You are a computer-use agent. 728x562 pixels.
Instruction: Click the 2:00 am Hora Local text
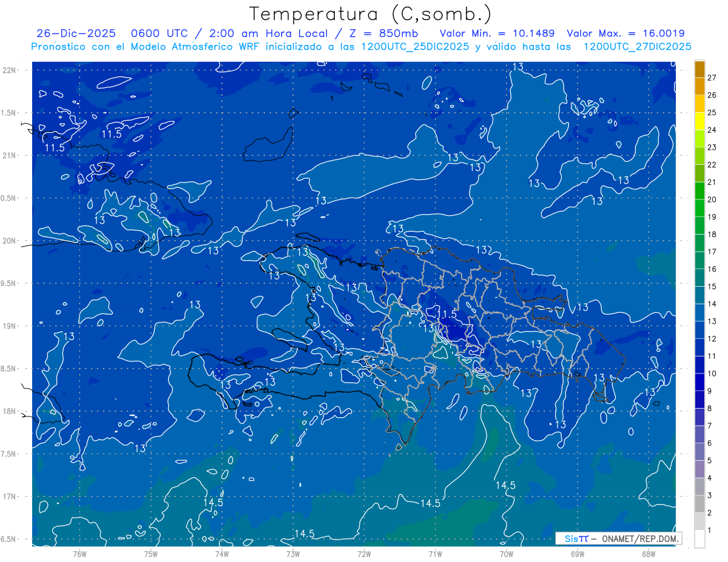[269, 33]
